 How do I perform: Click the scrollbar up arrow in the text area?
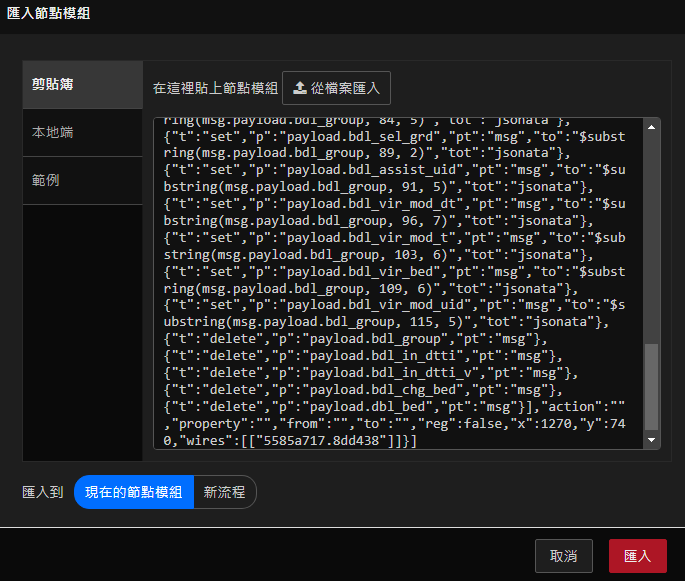click(x=652, y=126)
